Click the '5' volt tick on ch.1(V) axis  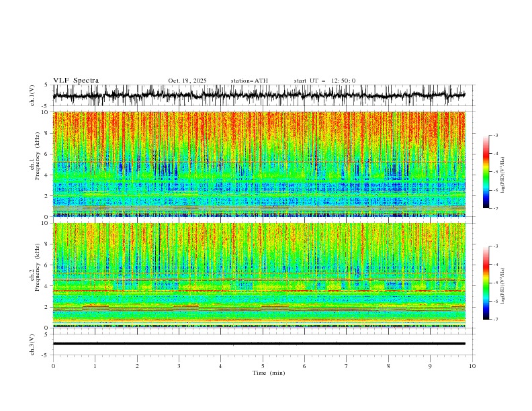(46, 85)
